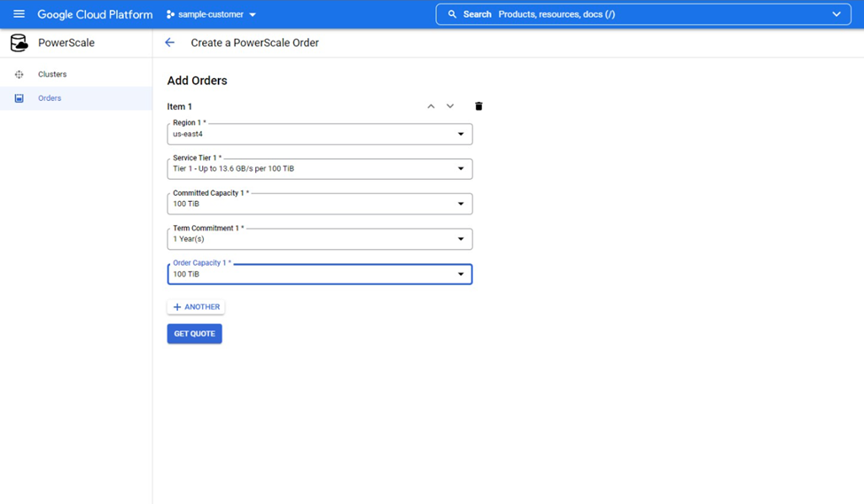Select Clusters in the side menu
864x504 pixels.
(x=52, y=74)
